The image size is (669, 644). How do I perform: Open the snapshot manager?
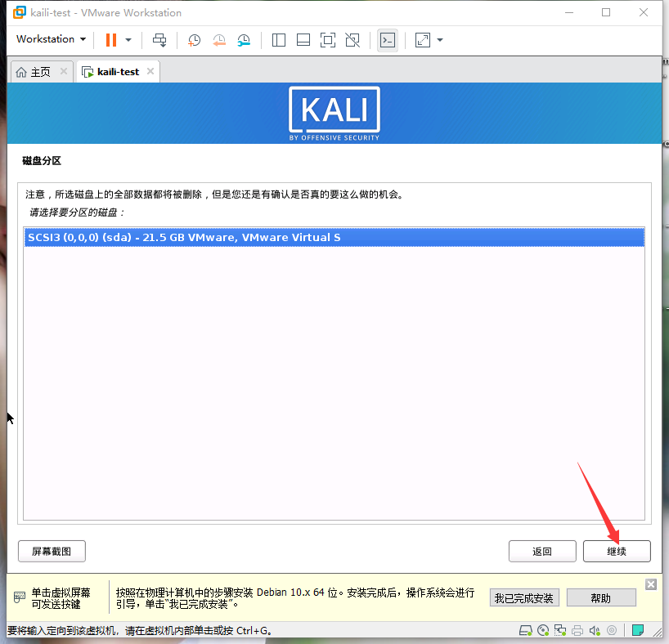point(244,40)
